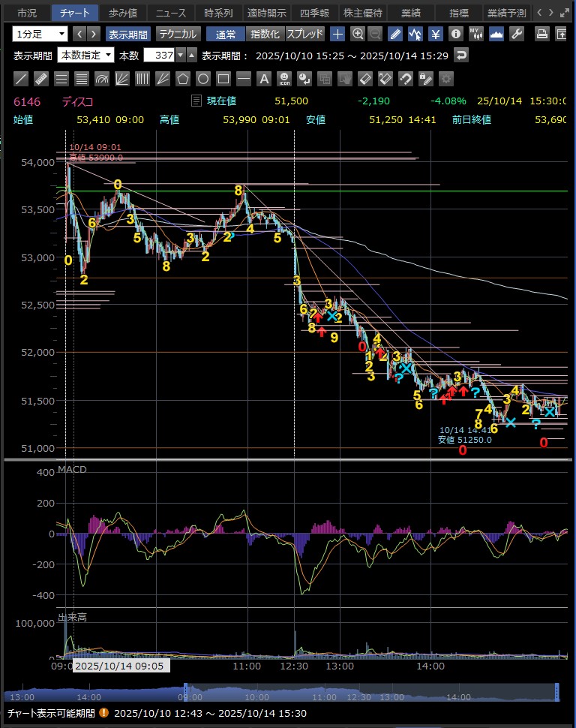
Task: Enable スプレッド chart mode
Action: tap(305, 34)
